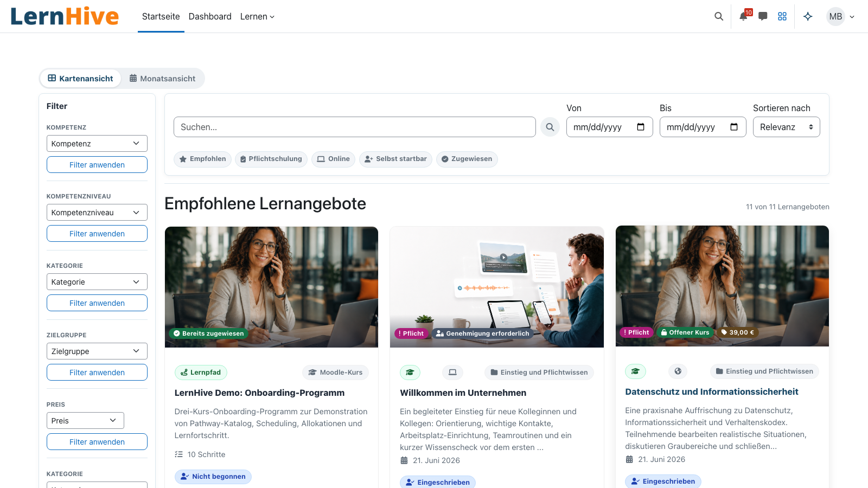Click the Bis date field
This screenshot has height=488, width=868.
point(703,127)
